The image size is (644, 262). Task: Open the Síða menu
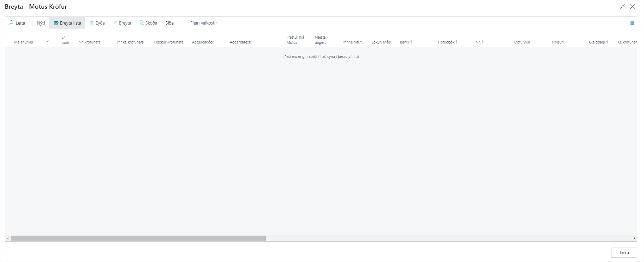(x=169, y=23)
